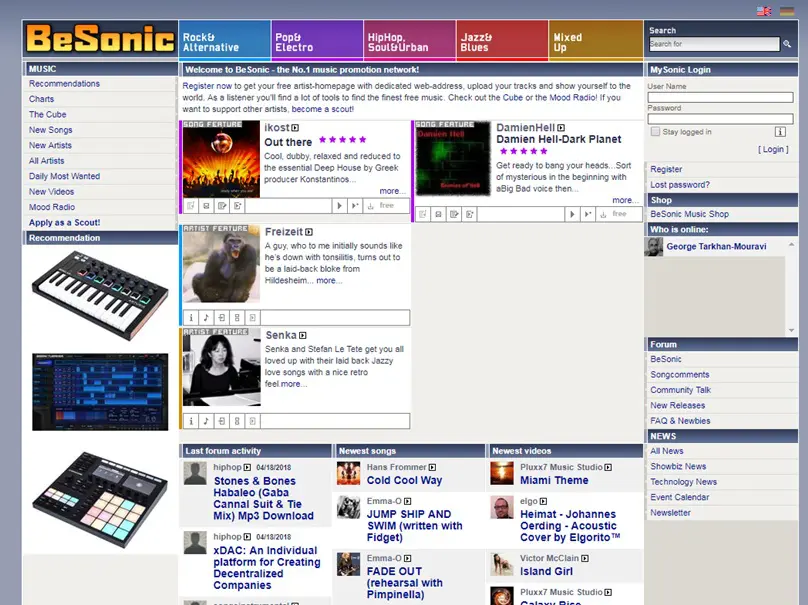Click the Lost password? link

[680, 184]
